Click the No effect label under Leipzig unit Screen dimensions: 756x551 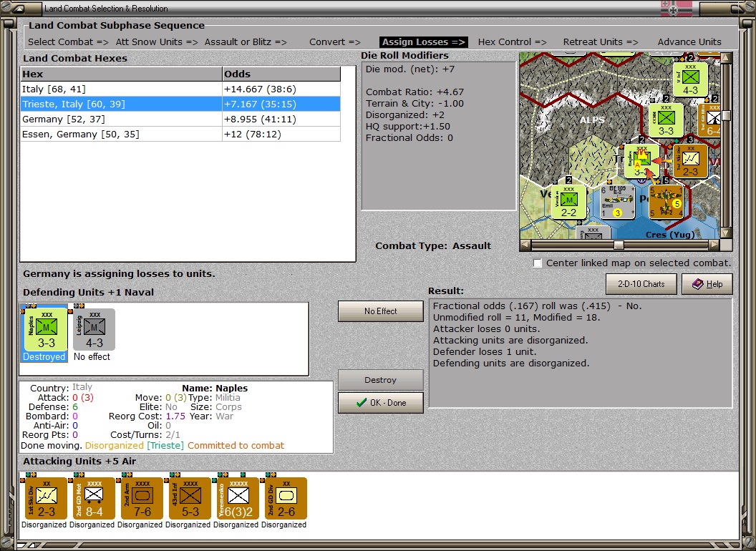92,357
